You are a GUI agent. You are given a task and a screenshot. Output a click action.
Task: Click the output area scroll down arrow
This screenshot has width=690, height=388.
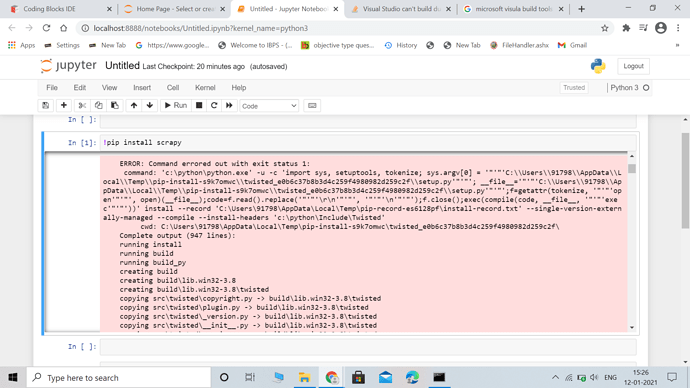tap(632, 327)
